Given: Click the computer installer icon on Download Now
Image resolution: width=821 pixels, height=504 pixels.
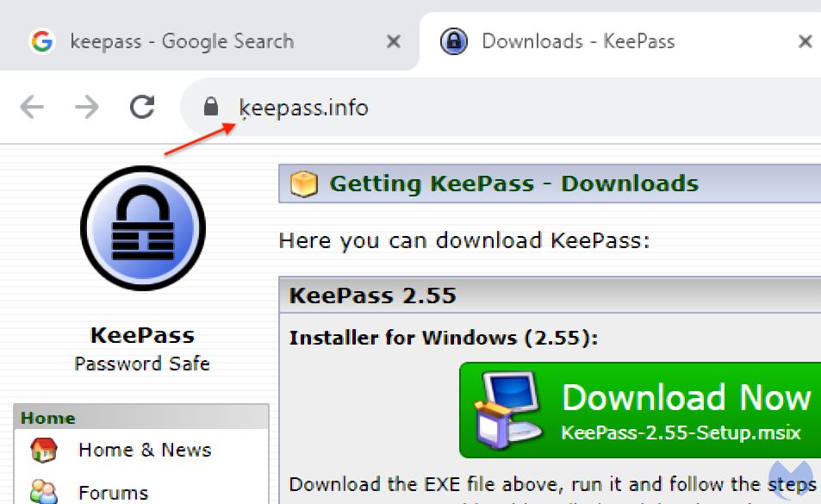Looking at the screenshot, I should 508,410.
